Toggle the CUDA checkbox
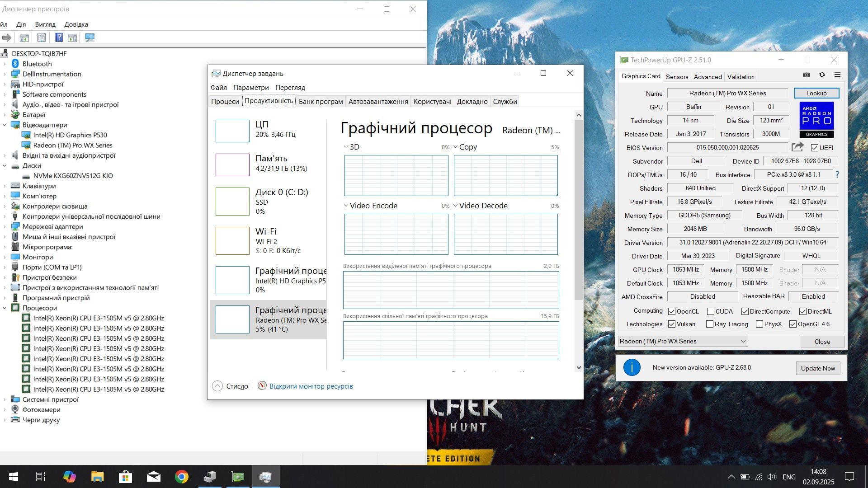 [711, 311]
